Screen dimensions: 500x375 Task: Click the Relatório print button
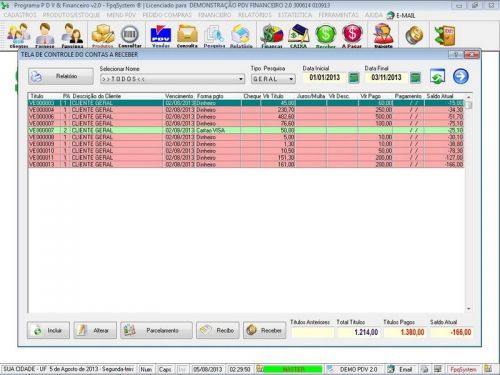61,76
